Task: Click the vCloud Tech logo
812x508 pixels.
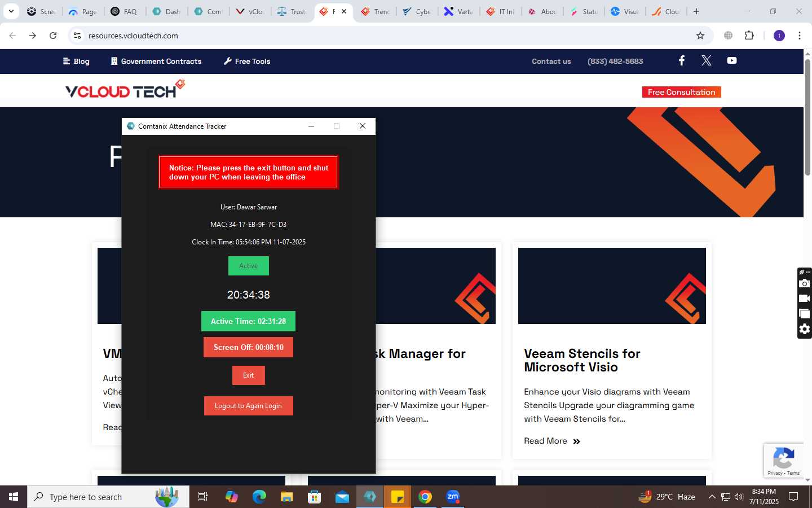Action: (x=125, y=89)
